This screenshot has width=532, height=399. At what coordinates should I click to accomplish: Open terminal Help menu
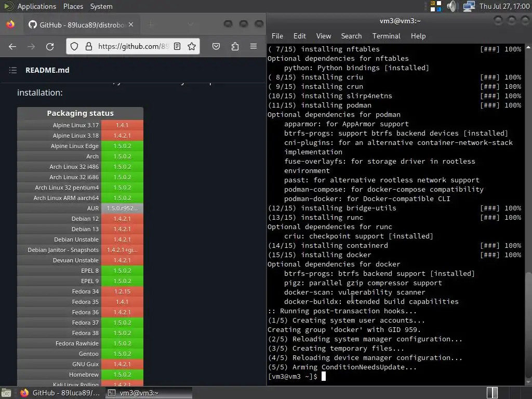point(418,36)
